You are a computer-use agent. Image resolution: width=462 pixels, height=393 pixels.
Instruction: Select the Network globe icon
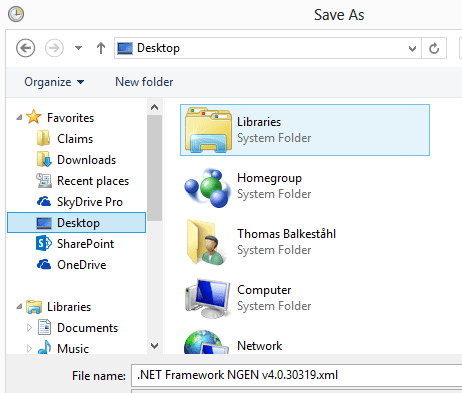[206, 342]
